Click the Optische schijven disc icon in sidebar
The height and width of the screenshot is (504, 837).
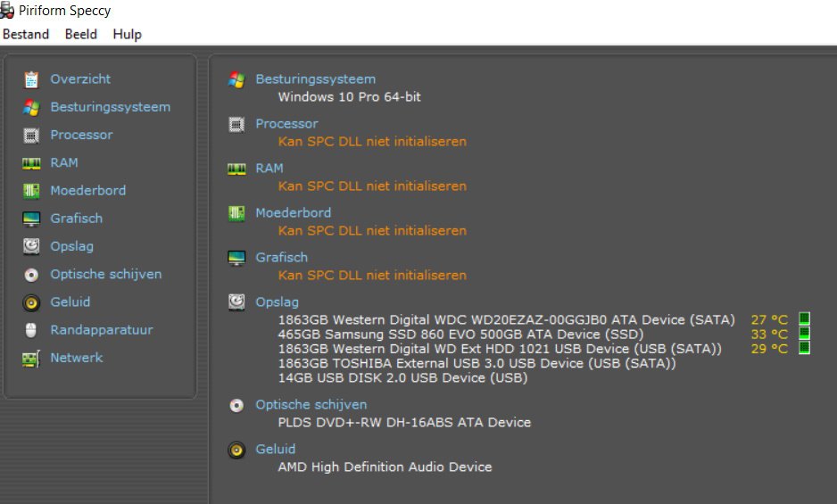click(x=31, y=275)
